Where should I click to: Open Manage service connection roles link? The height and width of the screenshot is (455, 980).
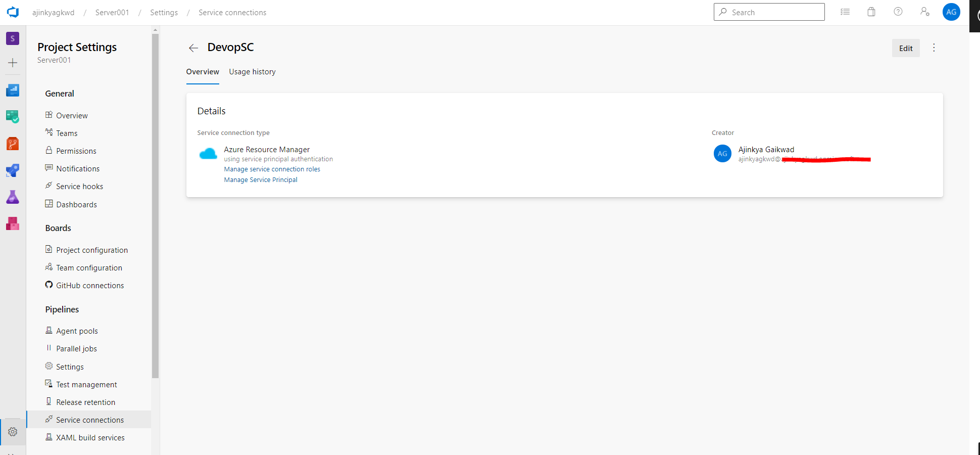[x=272, y=169]
